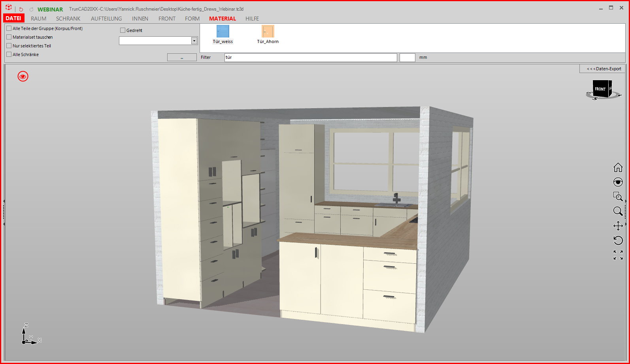Click the Filter text field
The image size is (630, 364).
click(311, 57)
